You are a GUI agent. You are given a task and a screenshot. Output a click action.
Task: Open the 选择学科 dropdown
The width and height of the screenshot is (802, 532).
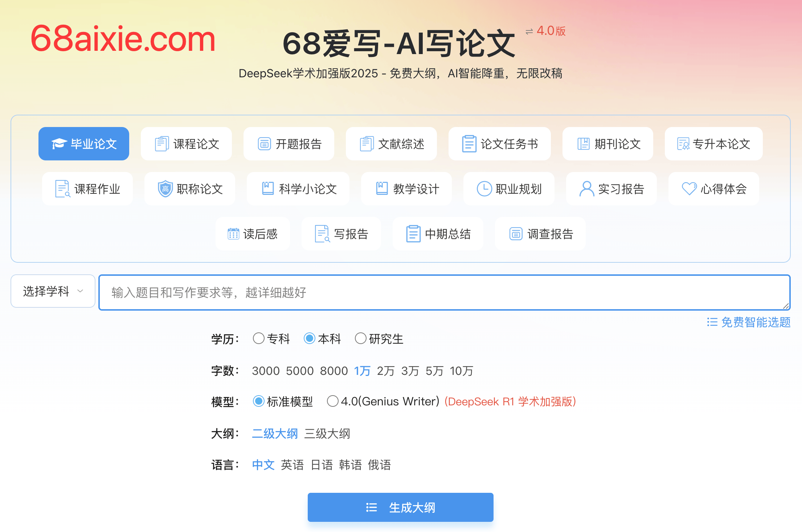53,291
